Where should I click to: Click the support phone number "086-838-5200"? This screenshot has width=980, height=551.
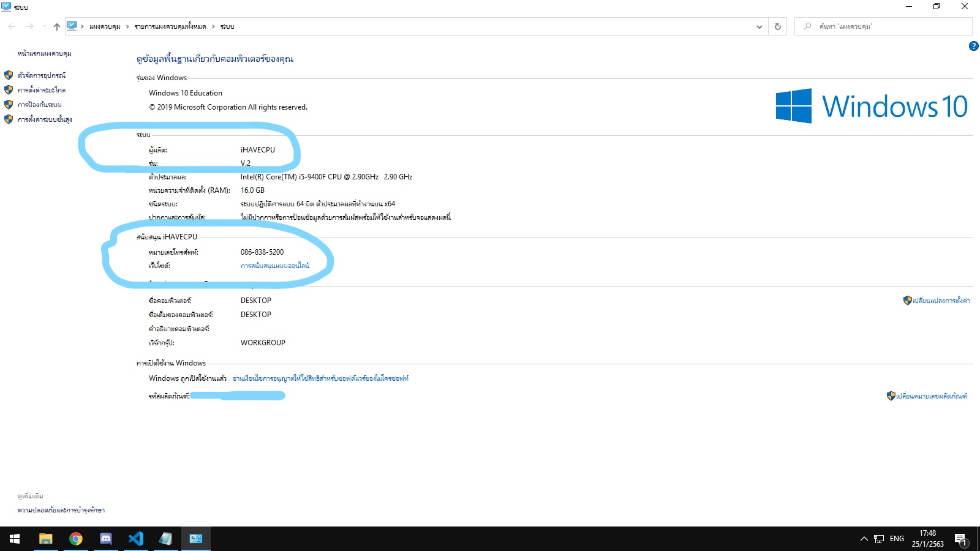[262, 252]
